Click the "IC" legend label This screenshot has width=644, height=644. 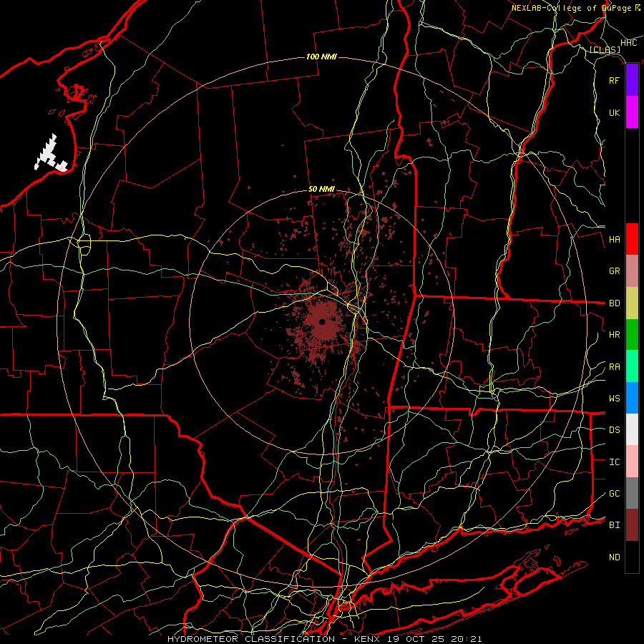click(x=614, y=462)
